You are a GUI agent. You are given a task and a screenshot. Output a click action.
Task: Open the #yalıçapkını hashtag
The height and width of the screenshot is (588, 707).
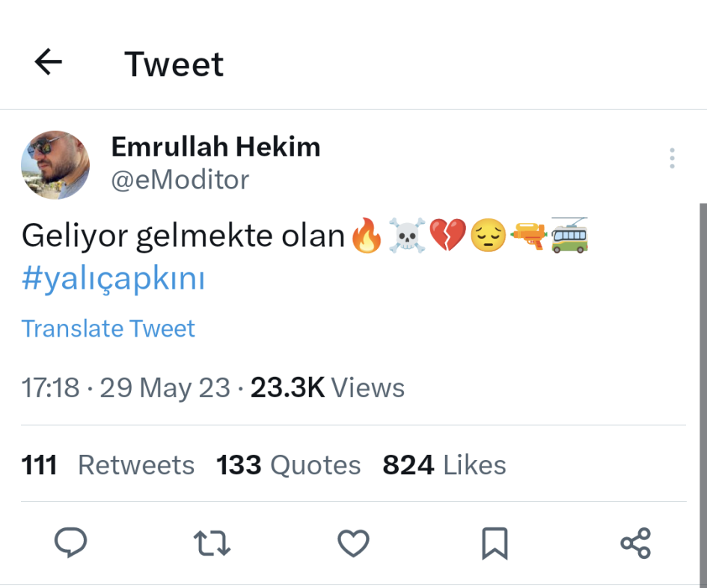click(x=113, y=279)
